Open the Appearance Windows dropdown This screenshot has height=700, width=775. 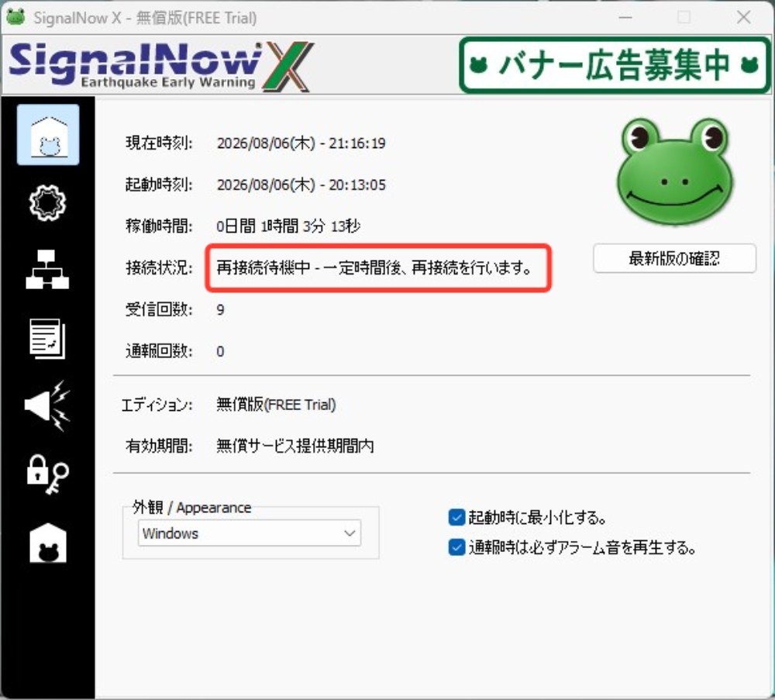click(250, 533)
